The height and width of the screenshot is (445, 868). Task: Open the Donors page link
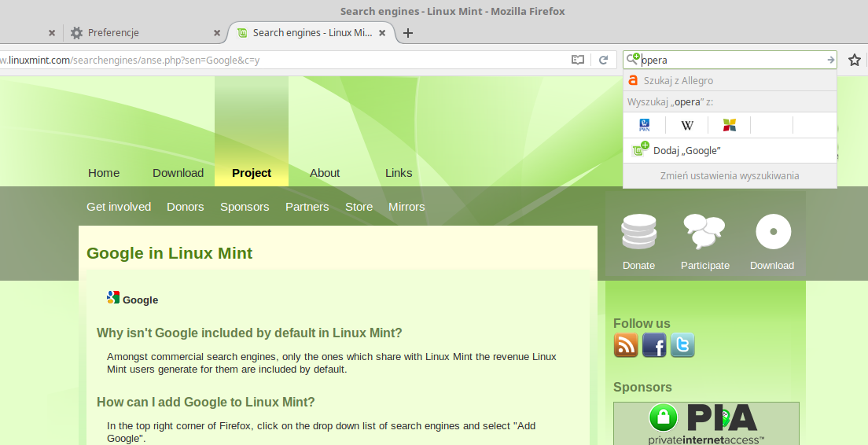(x=185, y=207)
